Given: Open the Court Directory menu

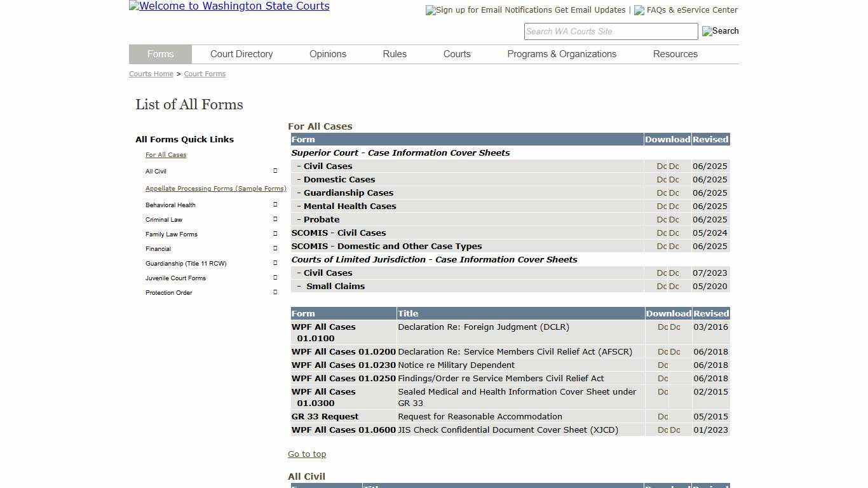Looking at the screenshot, I should pos(241,54).
